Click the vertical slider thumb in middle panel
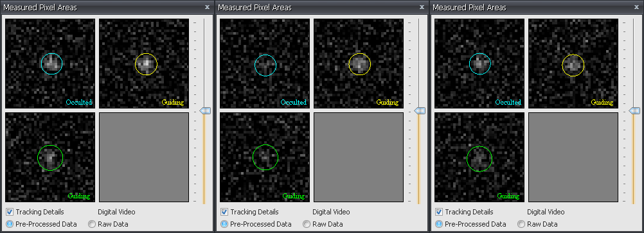 420,111
